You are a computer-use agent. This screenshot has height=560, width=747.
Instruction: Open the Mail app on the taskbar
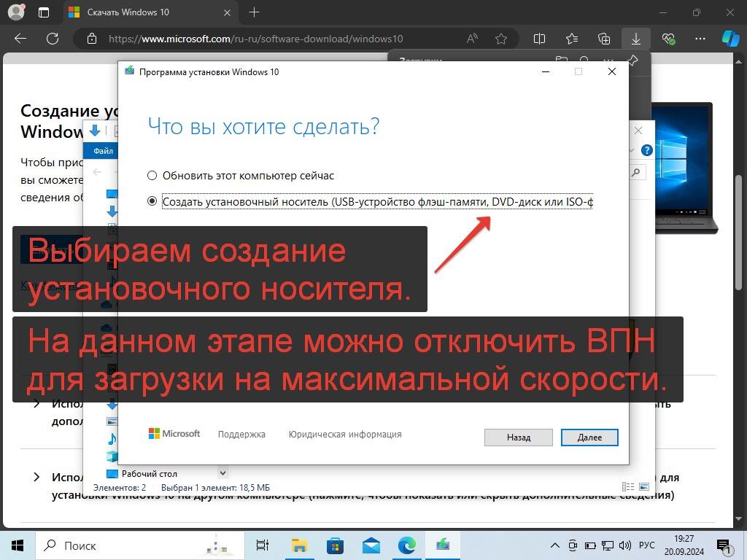(371, 545)
